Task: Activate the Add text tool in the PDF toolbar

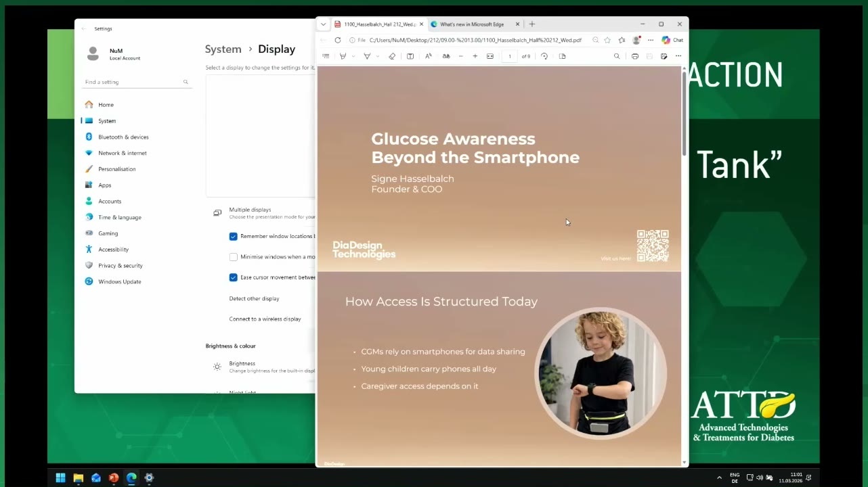Action: click(x=410, y=56)
